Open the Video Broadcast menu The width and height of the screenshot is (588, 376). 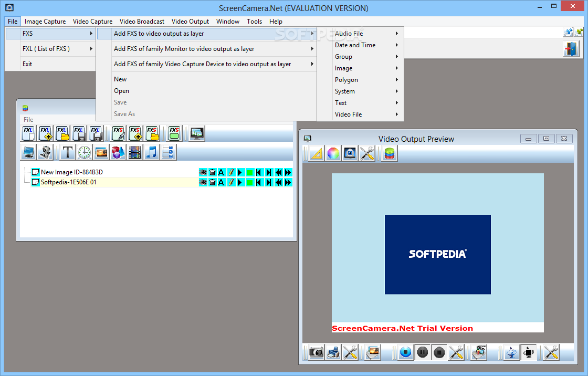(x=142, y=22)
